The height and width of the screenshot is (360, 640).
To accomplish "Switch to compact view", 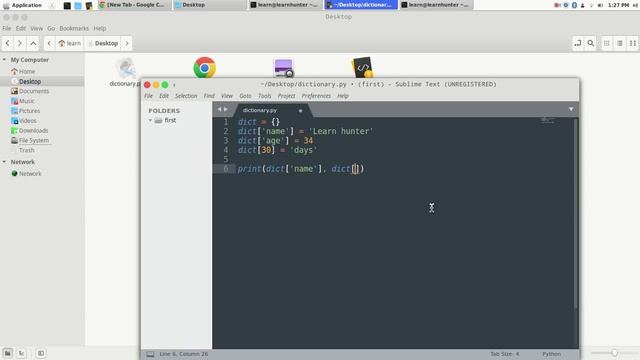I will (633, 43).
